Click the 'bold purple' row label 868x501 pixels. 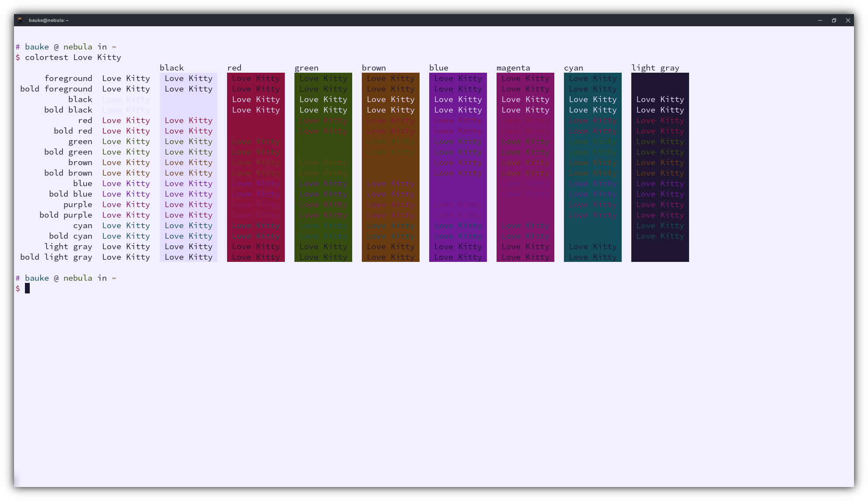pos(66,215)
